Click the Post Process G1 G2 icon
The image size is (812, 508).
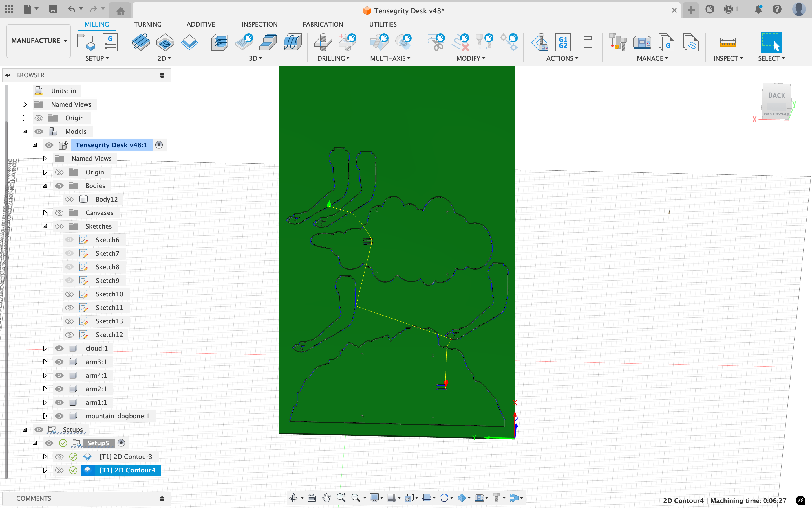[563, 42]
